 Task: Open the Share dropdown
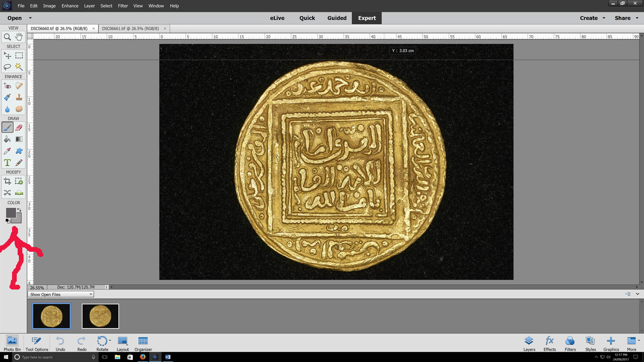click(626, 18)
